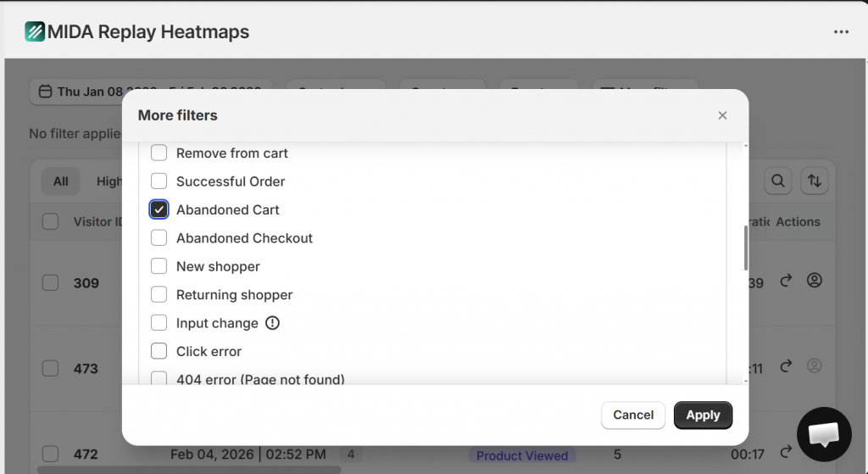Select the New shopper checkbox
Viewport: 868px width, 474px height.
click(159, 266)
